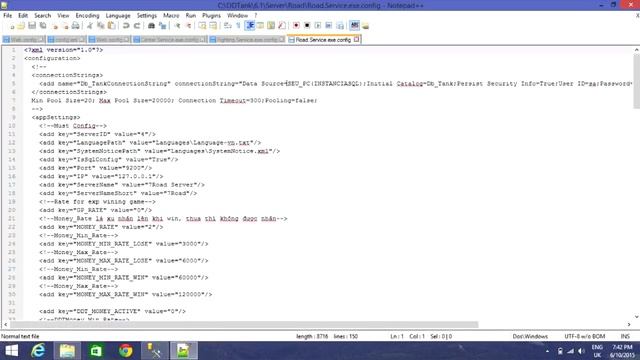
Task: Click the Zoom Out toolbar icon
Action: click(x=188, y=26)
